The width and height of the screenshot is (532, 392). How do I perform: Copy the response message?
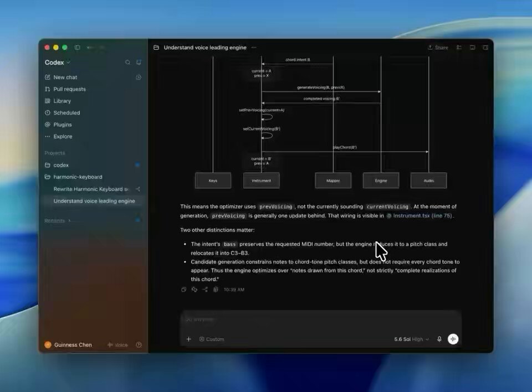click(x=183, y=290)
